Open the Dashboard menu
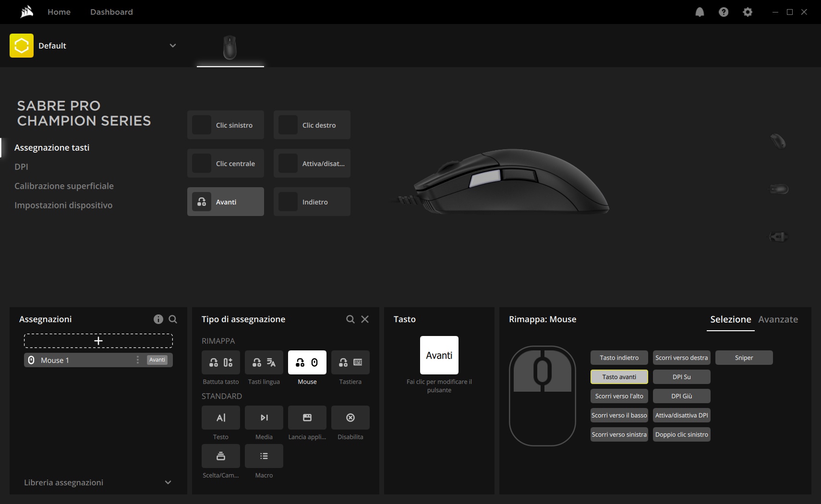The image size is (821, 504). [x=111, y=12]
